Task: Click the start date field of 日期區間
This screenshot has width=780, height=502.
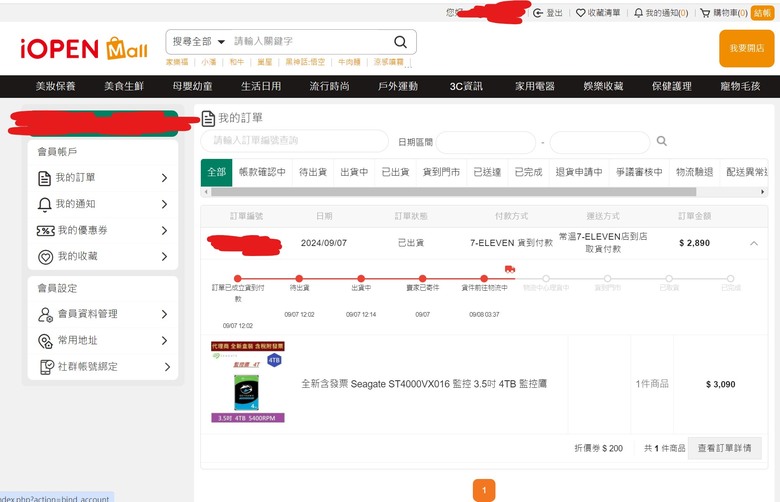Action: [486, 142]
